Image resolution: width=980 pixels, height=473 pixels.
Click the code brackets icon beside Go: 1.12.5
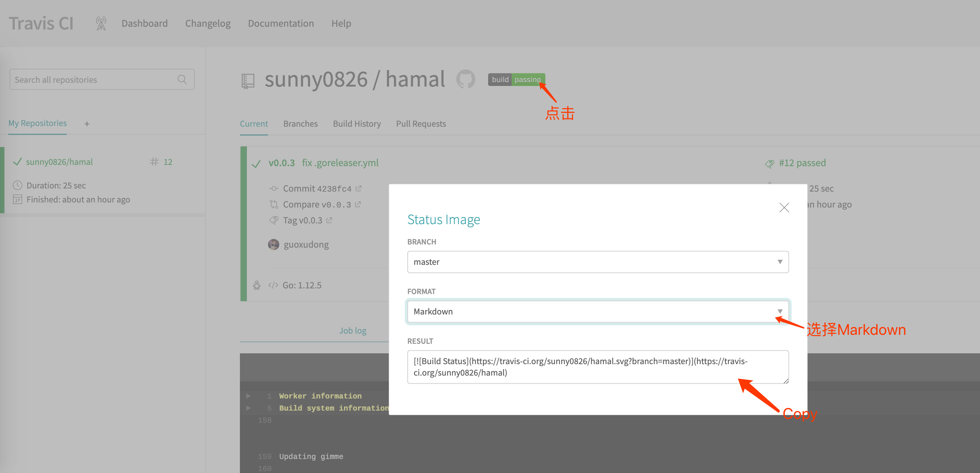[x=273, y=286]
